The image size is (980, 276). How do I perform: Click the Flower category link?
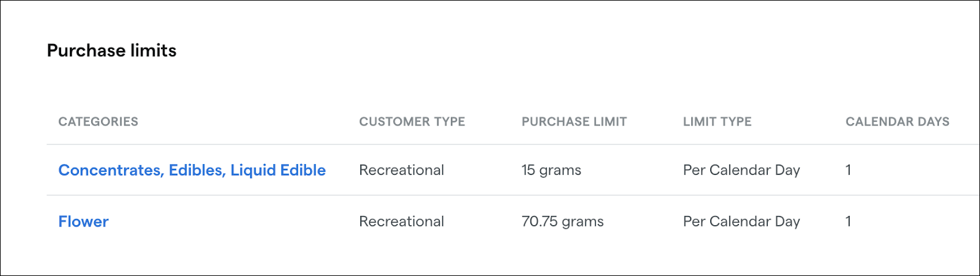pos(83,222)
